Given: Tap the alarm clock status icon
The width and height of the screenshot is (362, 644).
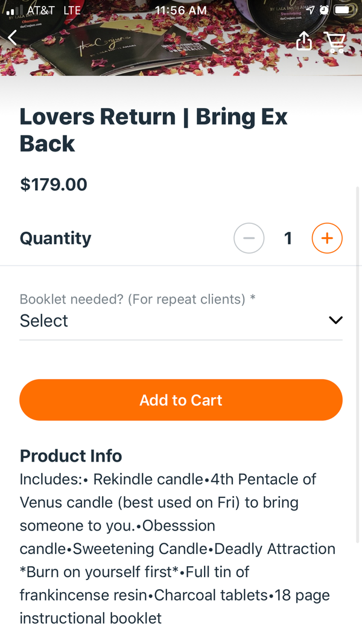Looking at the screenshot, I should point(325,10).
